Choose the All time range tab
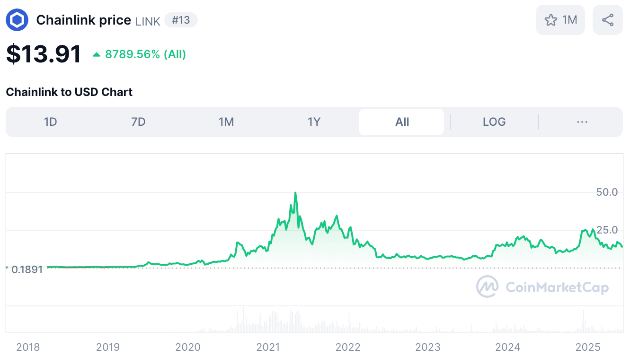 (401, 122)
